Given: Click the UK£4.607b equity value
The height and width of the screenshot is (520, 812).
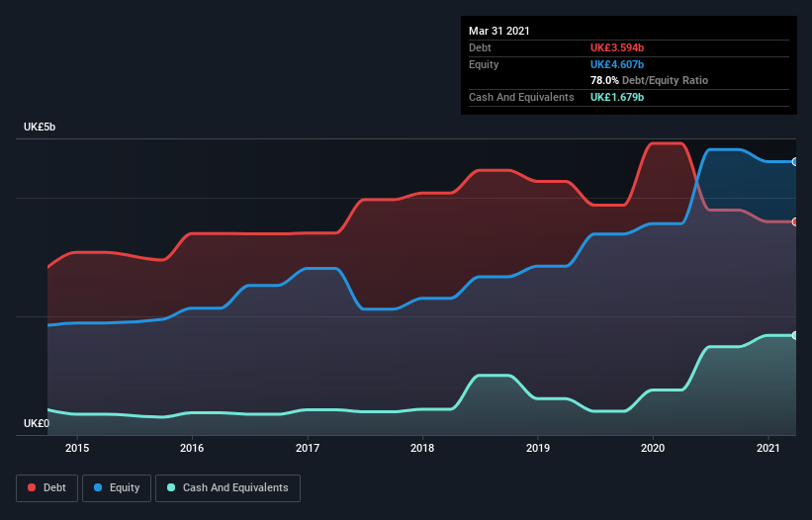Looking at the screenshot, I should [x=617, y=64].
